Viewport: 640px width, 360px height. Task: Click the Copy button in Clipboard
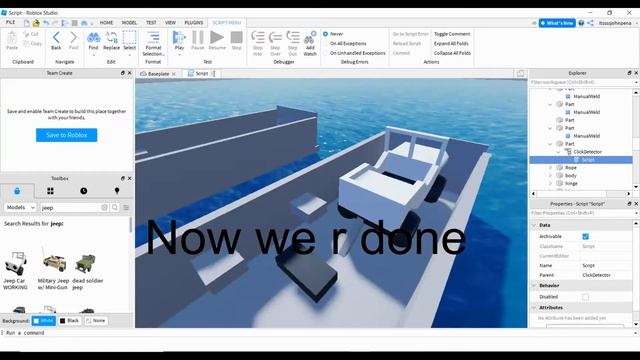(33, 43)
